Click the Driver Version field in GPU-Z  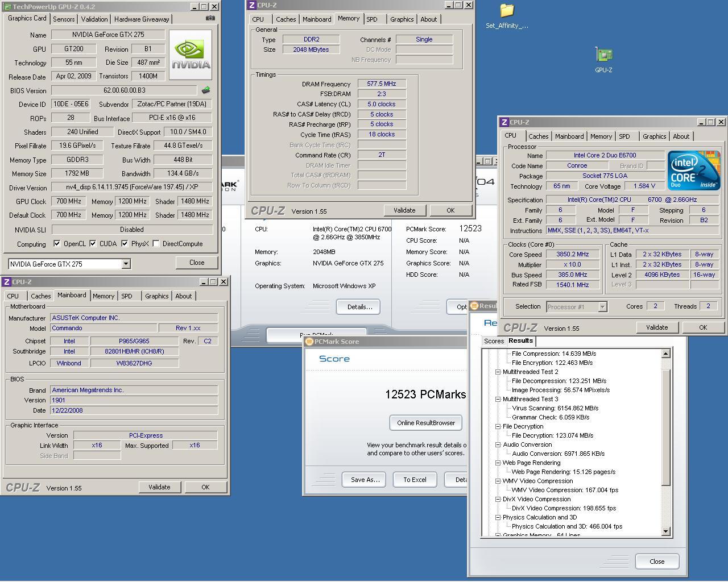click(x=132, y=188)
